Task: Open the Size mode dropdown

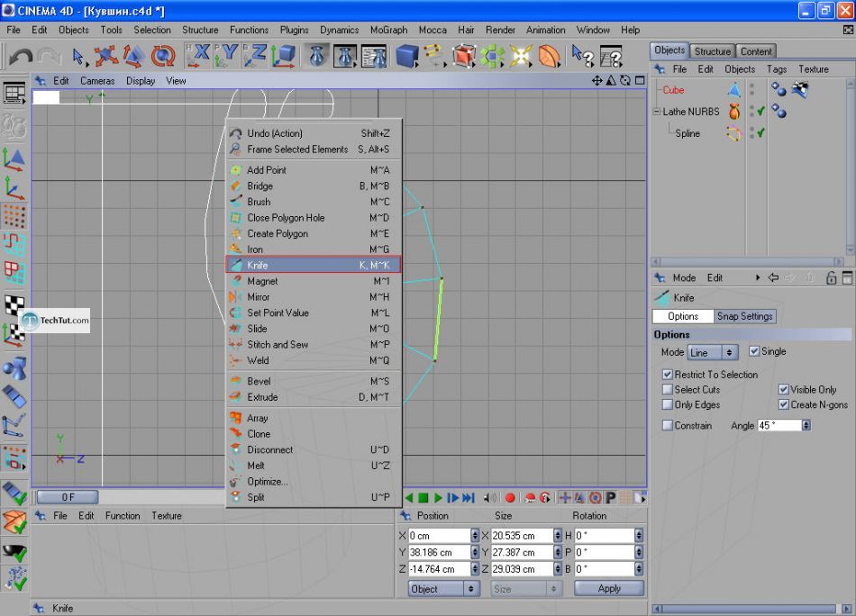Action: coord(525,589)
